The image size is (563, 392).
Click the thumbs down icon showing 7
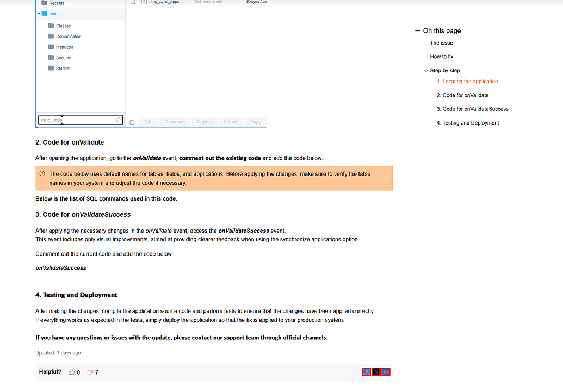pos(90,372)
